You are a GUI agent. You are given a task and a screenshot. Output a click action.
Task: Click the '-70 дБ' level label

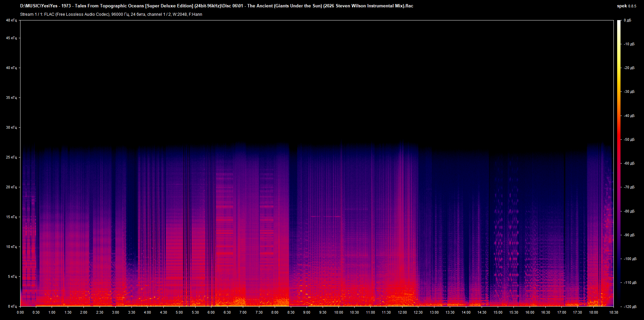tap(629, 187)
